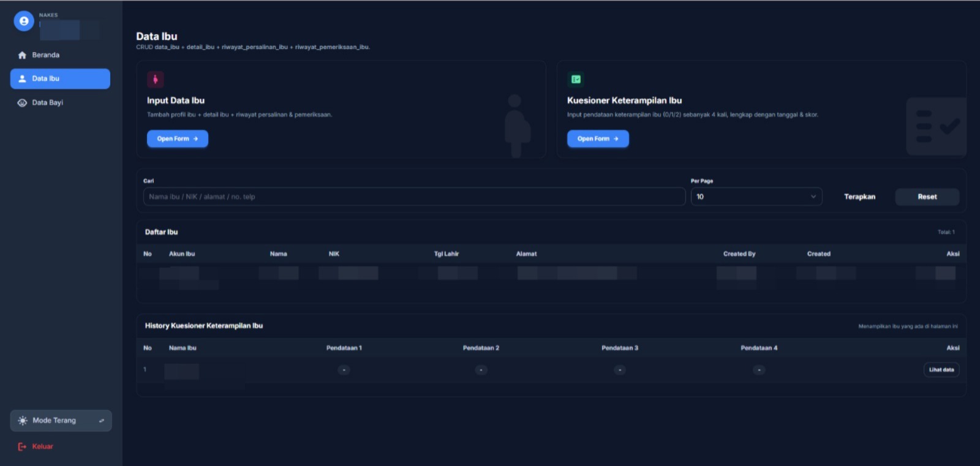The width and height of the screenshot is (980, 466).
Task: Toggle the Mode Terang theme switch
Action: coord(101,421)
